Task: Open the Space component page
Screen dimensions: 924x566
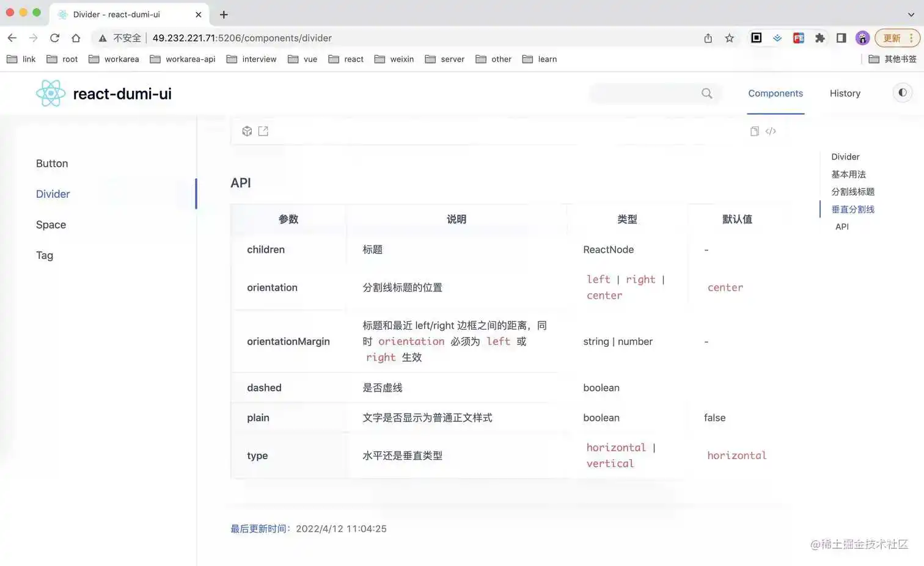Action: (51, 225)
